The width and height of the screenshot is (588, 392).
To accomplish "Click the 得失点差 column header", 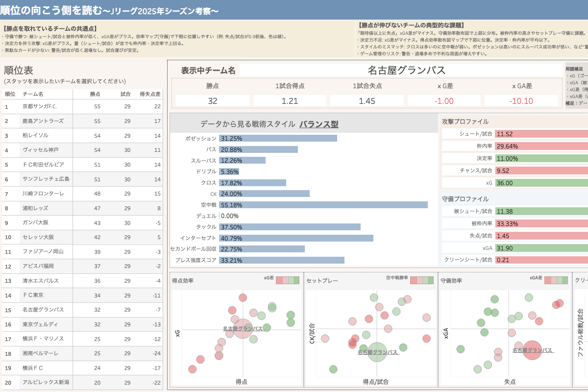I will 150,94.
